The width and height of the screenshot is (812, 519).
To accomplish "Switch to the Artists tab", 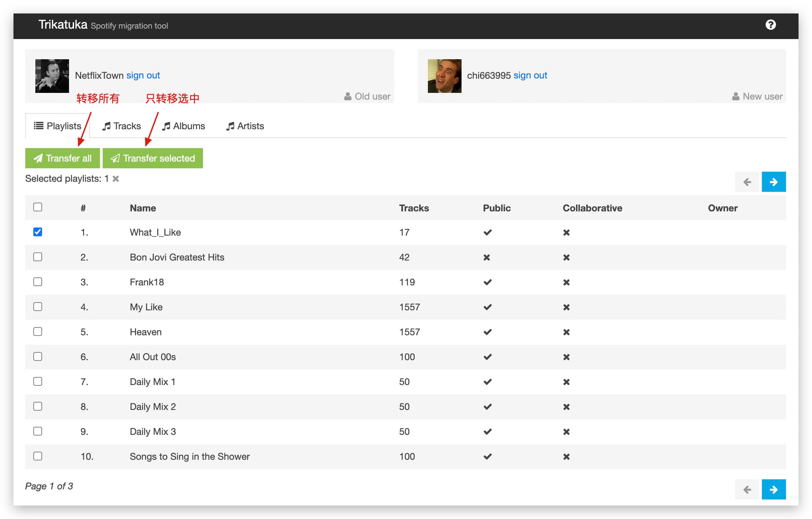I will click(245, 126).
